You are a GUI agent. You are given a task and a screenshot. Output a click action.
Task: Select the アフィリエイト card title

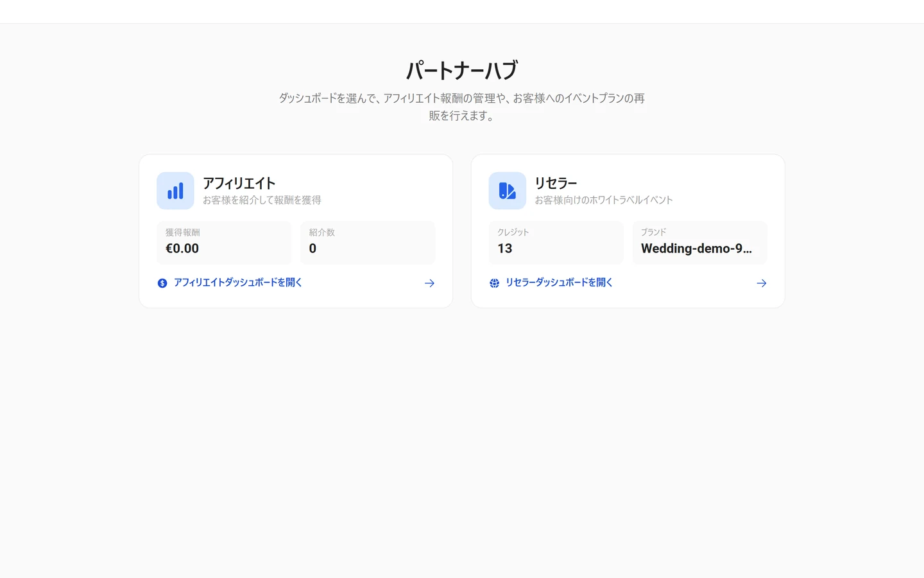coord(239,183)
